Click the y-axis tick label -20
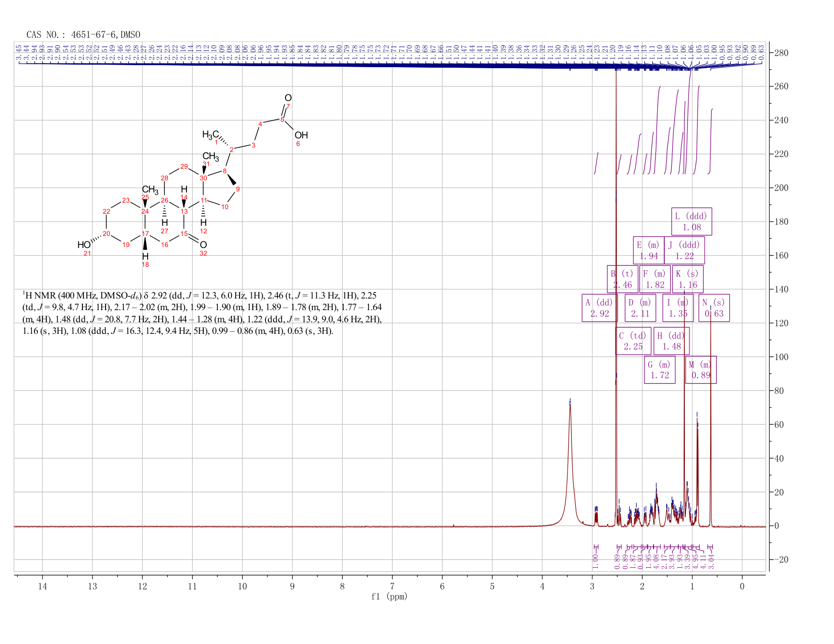This screenshot has width=834, height=644. [x=781, y=560]
